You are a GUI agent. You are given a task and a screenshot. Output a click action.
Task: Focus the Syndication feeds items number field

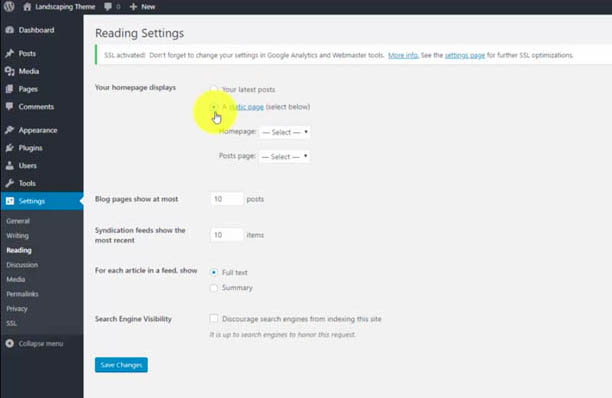point(226,235)
